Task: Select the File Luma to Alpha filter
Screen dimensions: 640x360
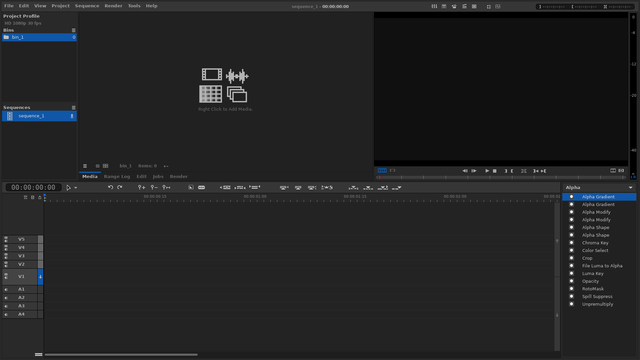Action: 602,266
